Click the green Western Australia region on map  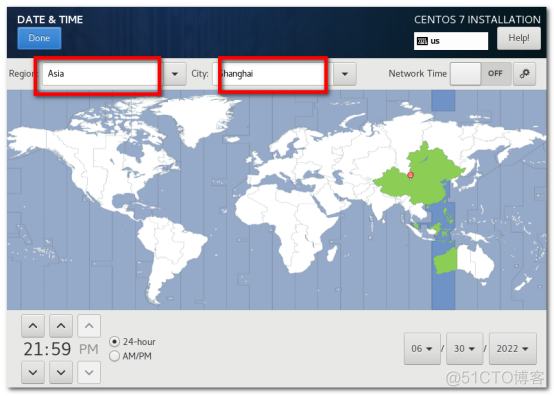coord(446,261)
